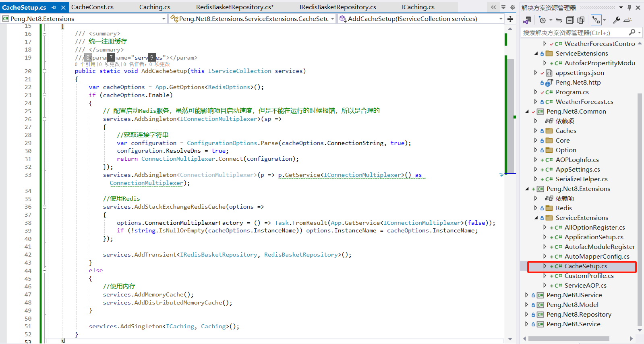
Task: Switch to the CacheConst.cs tab
Action: (x=92, y=7)
